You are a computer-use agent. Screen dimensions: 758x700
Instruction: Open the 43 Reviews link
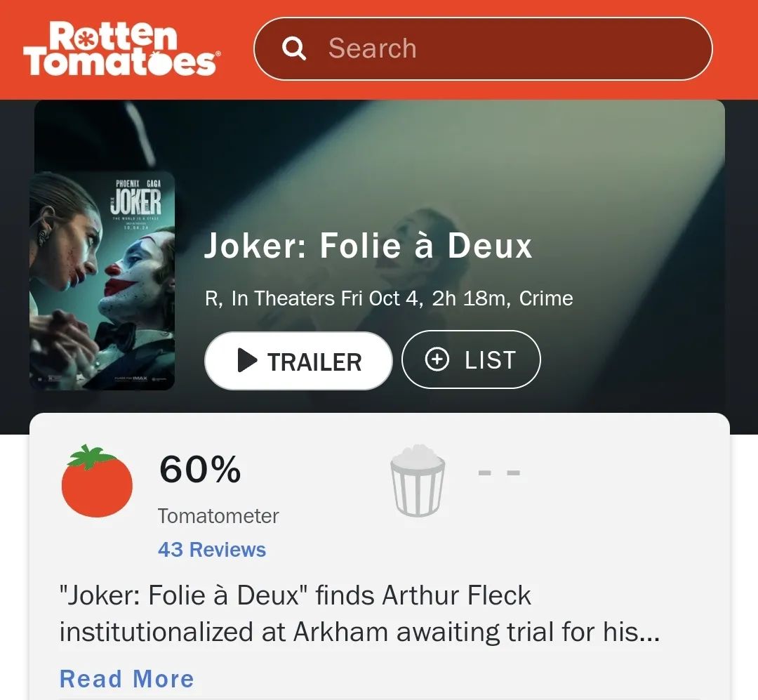click(212, 550)
